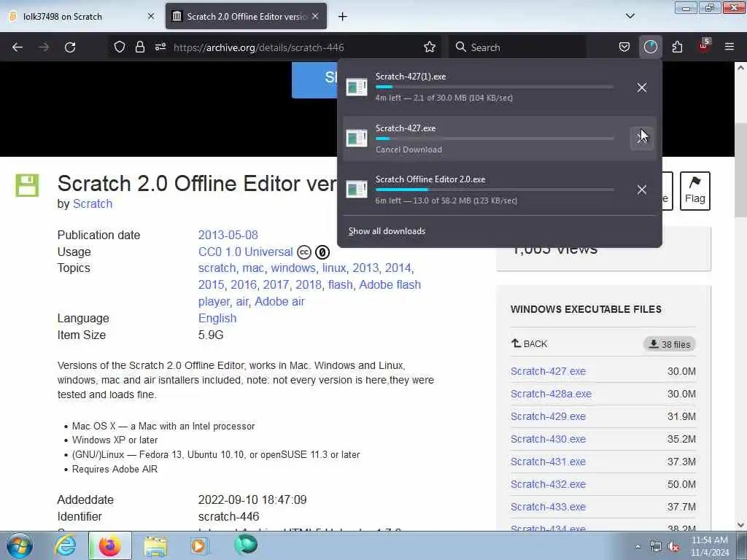
Task: Open the network tray icon
Action: tap(656, 547)
